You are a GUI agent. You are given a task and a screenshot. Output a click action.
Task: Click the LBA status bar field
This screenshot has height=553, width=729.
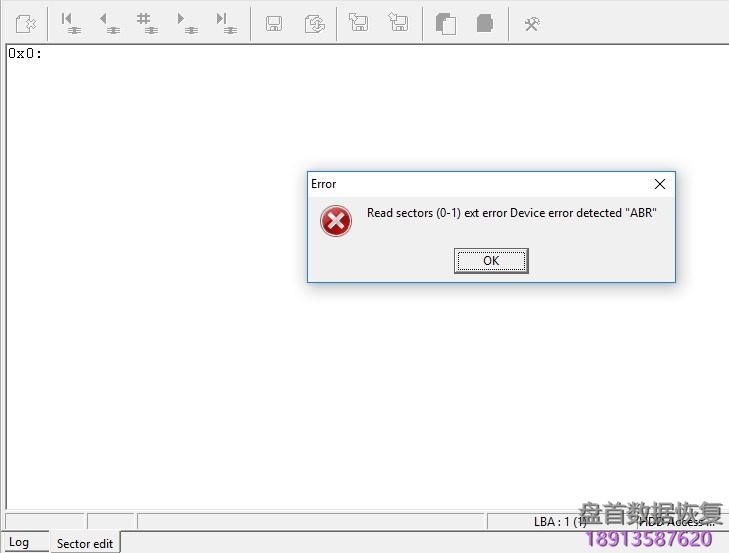tap(560, 522)
